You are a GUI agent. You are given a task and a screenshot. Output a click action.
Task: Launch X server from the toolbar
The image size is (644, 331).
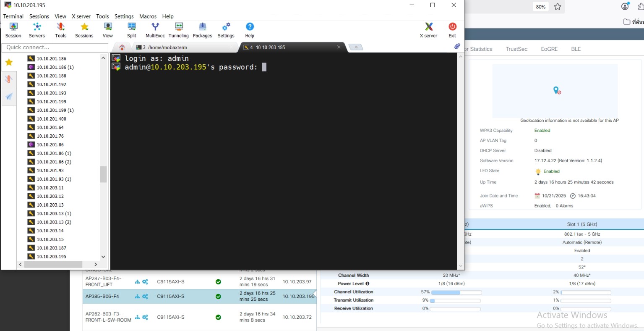pos(428,30)
